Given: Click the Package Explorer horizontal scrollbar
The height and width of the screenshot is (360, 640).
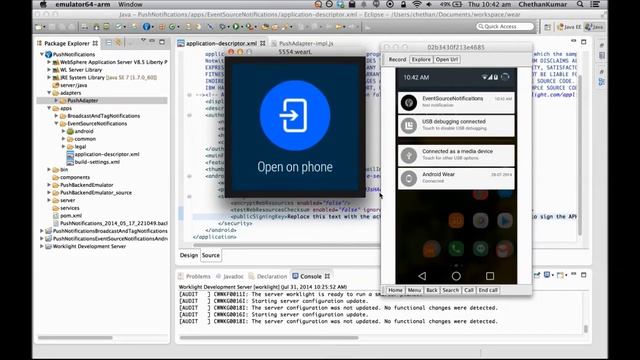Looking at the screenshot, I should point(75,338).
